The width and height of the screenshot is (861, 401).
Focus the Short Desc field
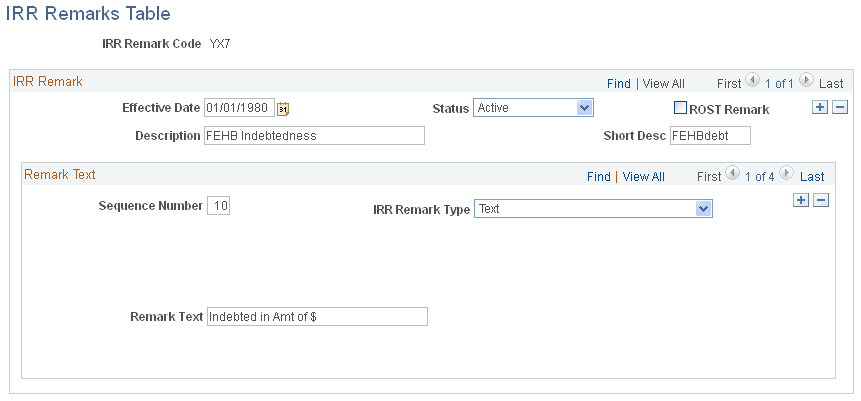pyautogui.click(x=709, y=136)
